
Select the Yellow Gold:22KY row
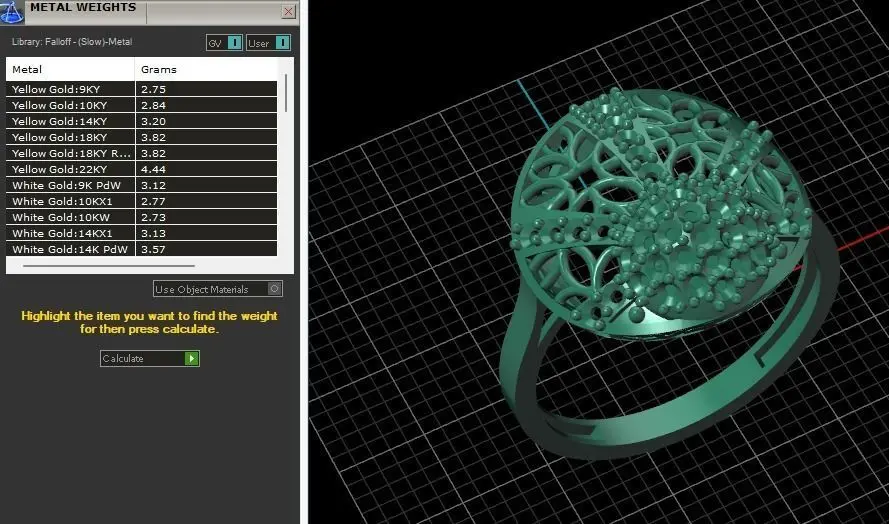pyautogui.click(x=141, y=169)
